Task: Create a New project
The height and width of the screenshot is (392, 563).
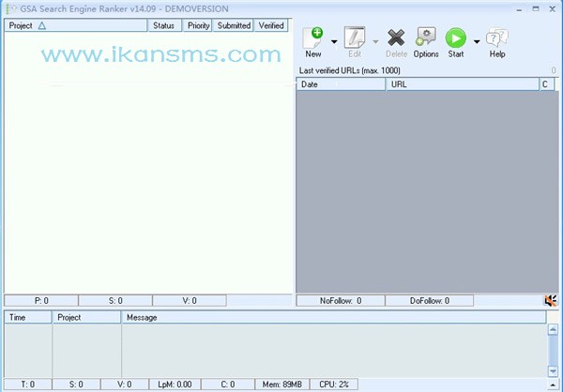Action: 313,42
